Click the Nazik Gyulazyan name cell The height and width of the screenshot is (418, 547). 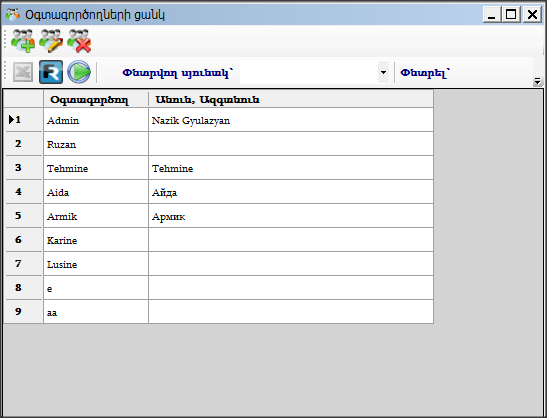click(x=291, y=120)
